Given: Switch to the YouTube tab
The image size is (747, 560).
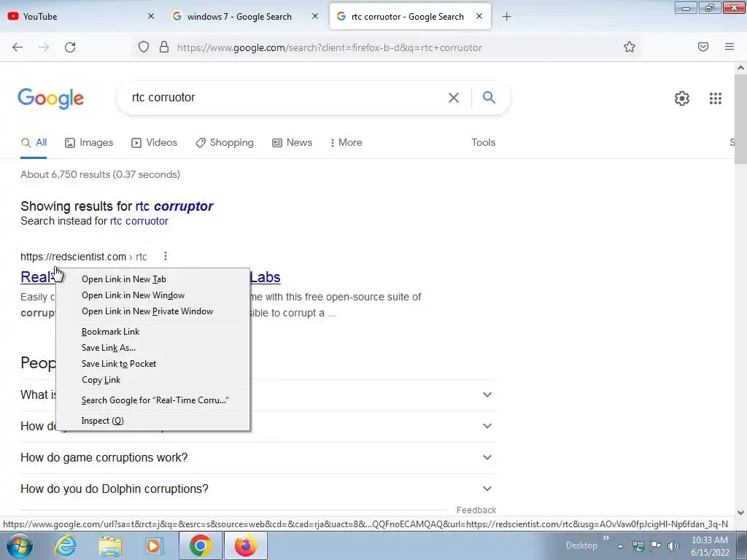Looking at the screenshot, I should pos(82,16).
